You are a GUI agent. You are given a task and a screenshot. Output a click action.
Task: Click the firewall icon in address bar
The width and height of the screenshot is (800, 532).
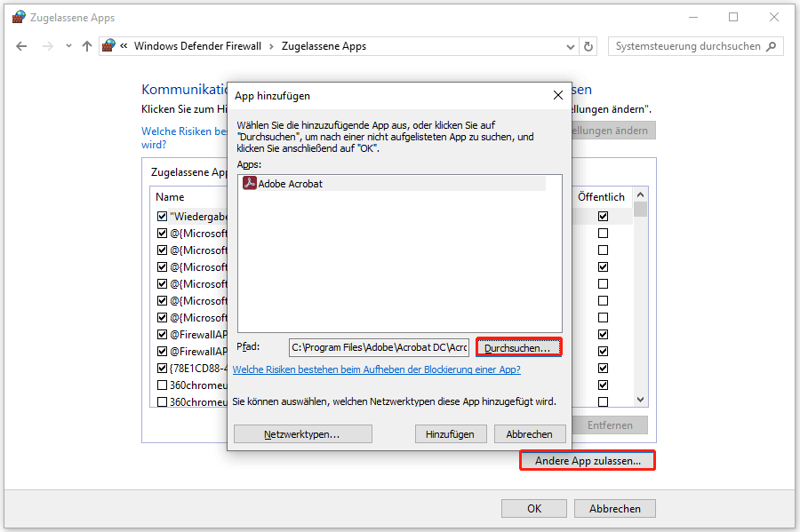click(108, 46)
